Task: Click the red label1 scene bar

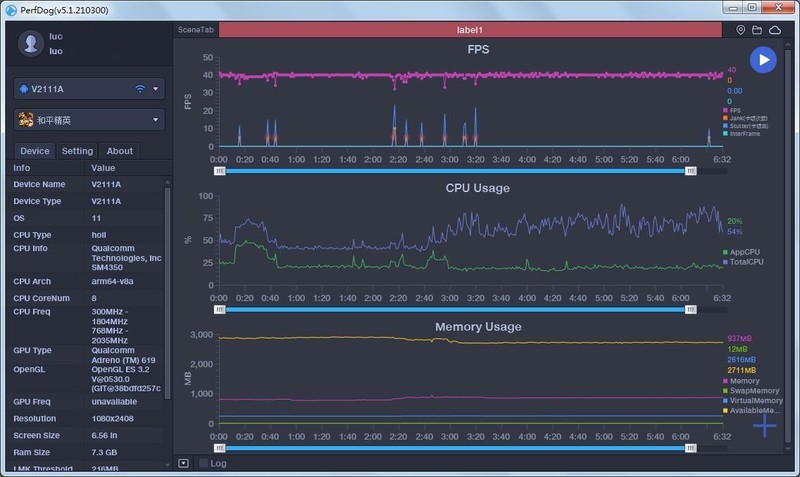Action: click(x=470, y=30)
